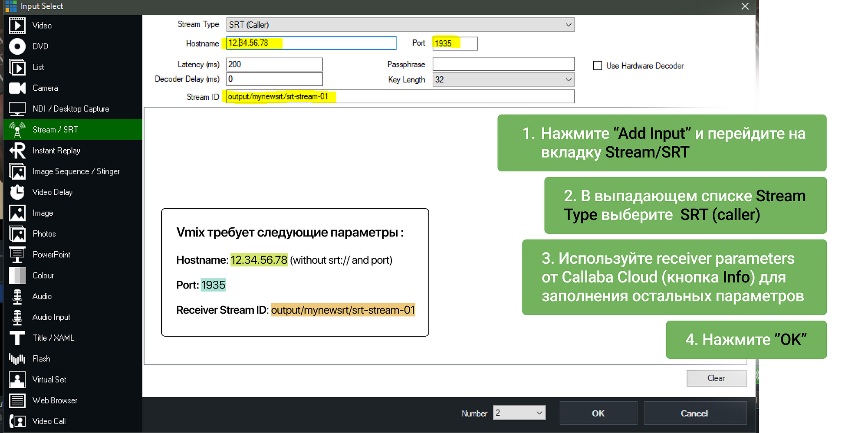Select the Stream / SRT antenna icon
This screenshot has height=433, width=868.
[17, 130]
